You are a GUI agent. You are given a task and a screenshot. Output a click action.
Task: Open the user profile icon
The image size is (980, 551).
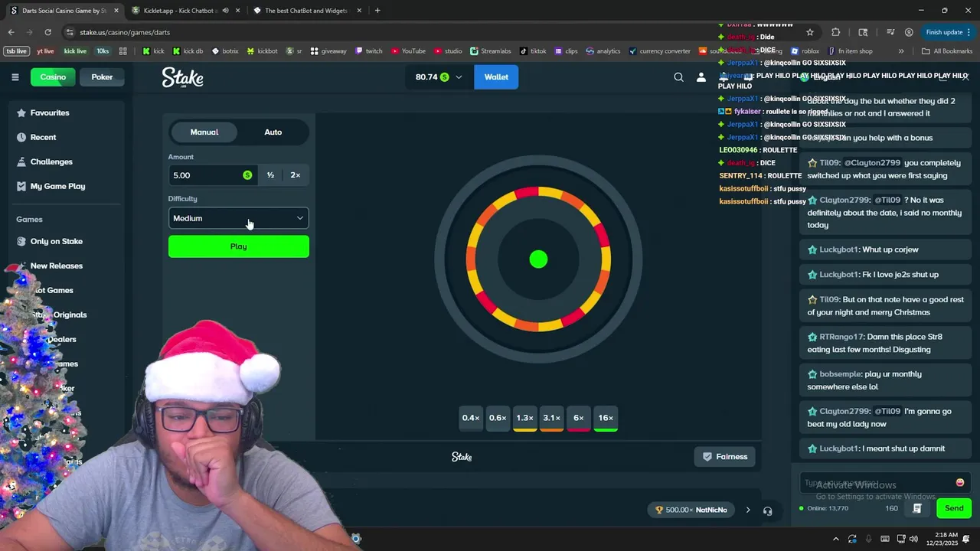(701, 77)
